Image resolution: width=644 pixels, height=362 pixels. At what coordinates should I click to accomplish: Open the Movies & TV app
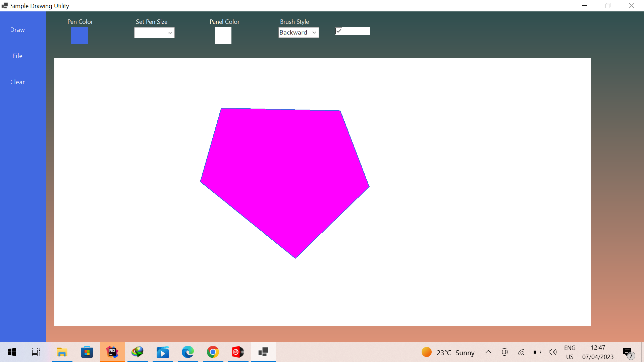click(163, 352)
